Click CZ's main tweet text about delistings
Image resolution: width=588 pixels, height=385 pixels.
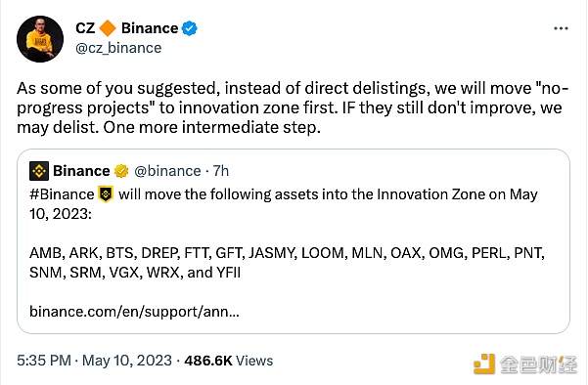point(293,107)
